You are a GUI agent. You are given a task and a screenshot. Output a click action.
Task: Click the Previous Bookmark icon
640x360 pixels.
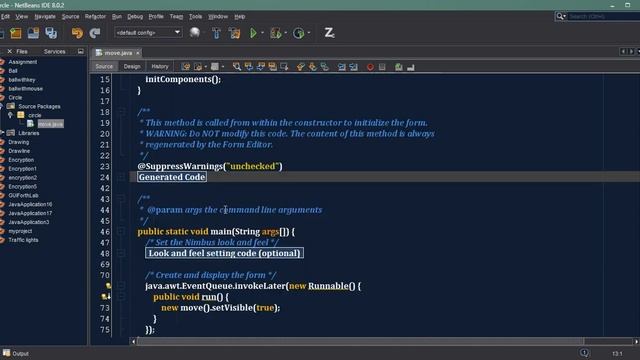(301, 67)
